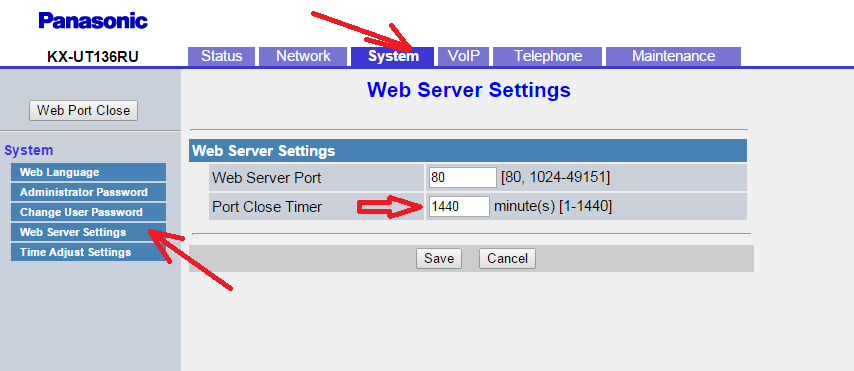The width and height of the screenshot is (854, 371).
Task: Select Web Server Settings in sidebar
Action: pyautogui.click(x=88, y=232)
